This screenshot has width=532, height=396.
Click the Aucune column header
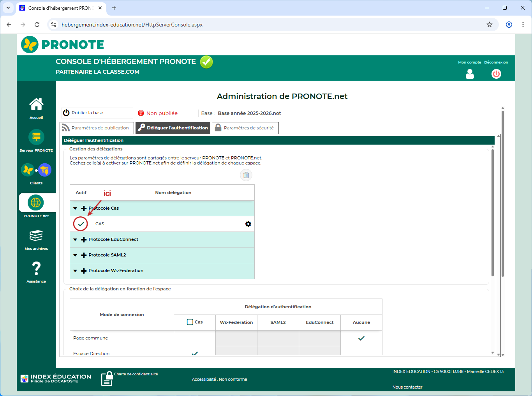(361, 322)
